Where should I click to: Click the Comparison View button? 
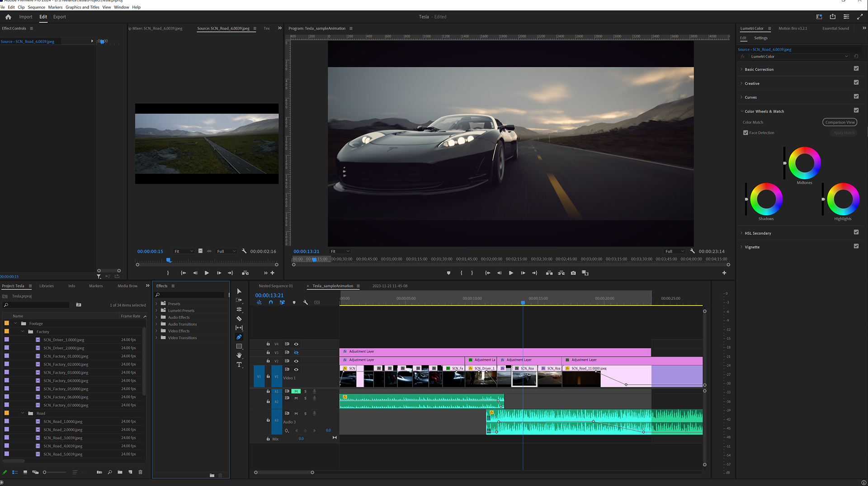click(x=840, y=122)
